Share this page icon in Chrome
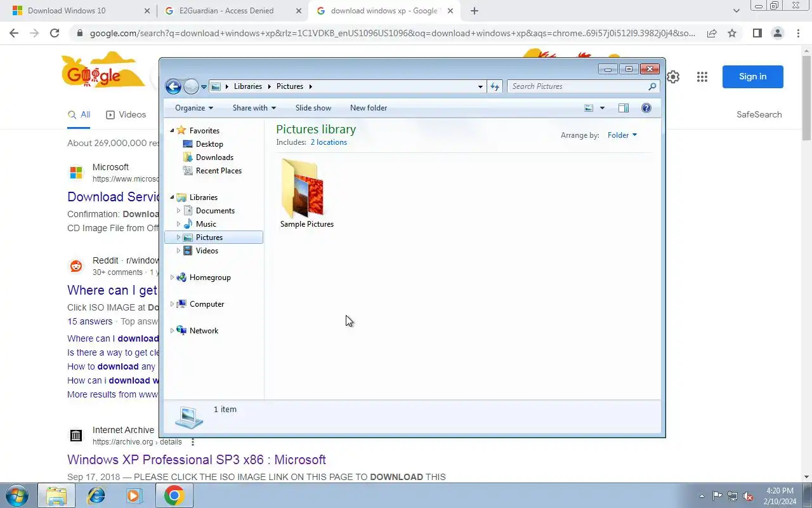This screenshot has width=812, height=508. coord(712,33)
